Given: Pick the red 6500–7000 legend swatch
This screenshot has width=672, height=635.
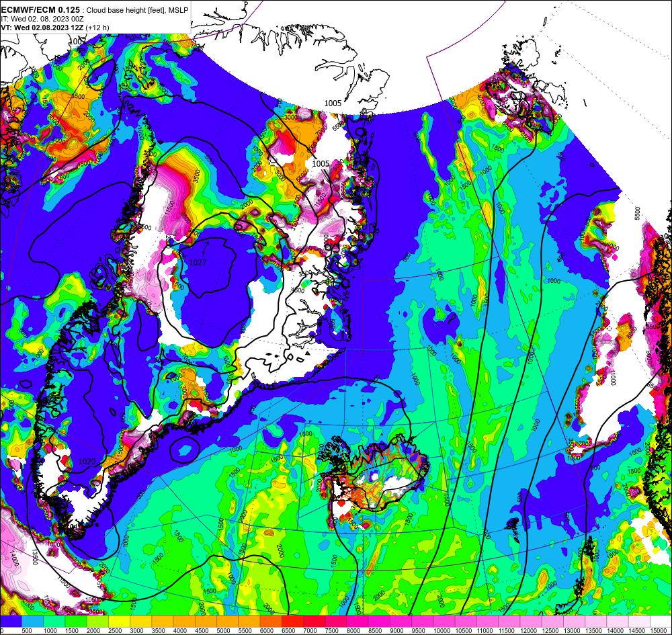Looking at the screenshot, I should (293, 622).
